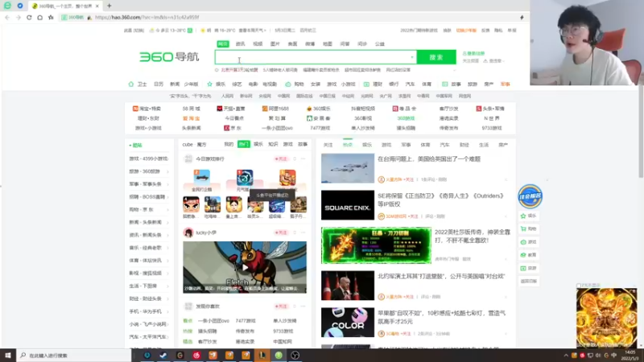Screen dimensions: 644x362
Task: Click the 教育 shortcut in right floating sidebar
Action: coord(529,255)
